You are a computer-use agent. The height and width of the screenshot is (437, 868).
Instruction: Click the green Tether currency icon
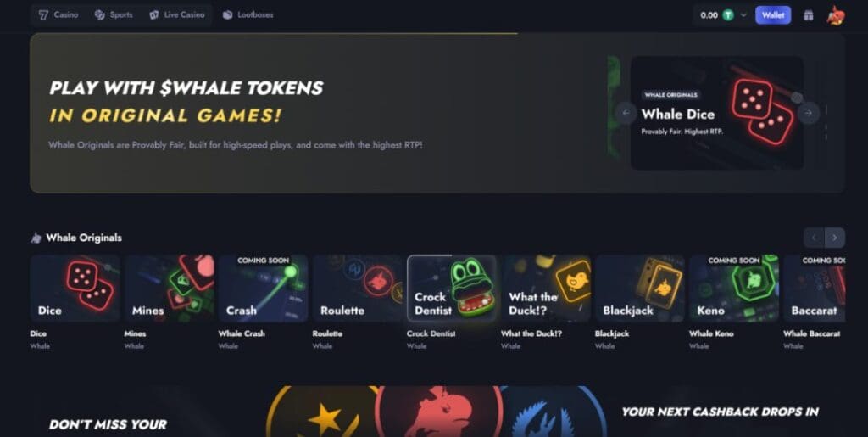coord(728,15)
